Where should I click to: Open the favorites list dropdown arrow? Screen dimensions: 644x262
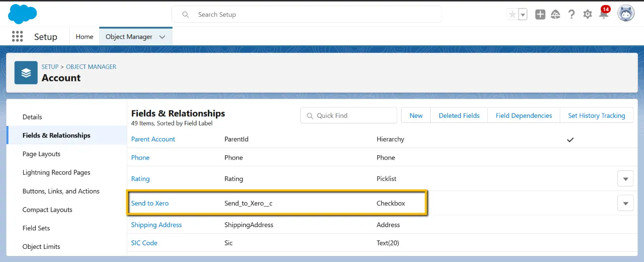(523, 15)
